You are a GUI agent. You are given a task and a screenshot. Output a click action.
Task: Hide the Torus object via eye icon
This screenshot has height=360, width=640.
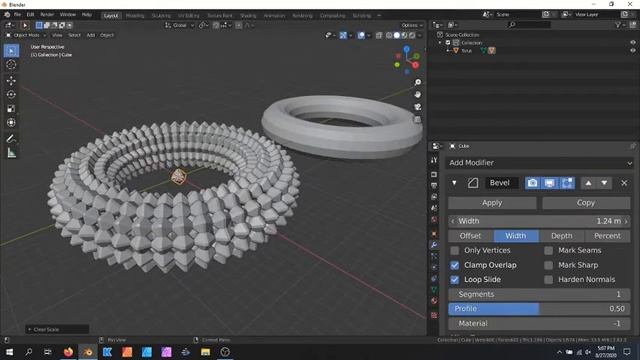pyautogui.click(x=633, y=51)
